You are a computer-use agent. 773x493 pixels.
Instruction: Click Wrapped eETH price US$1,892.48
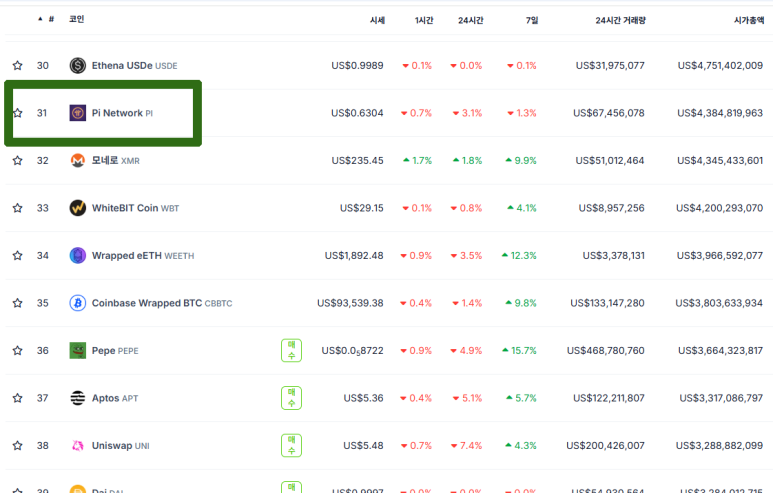pyautogui.click(x=354, y=255)
